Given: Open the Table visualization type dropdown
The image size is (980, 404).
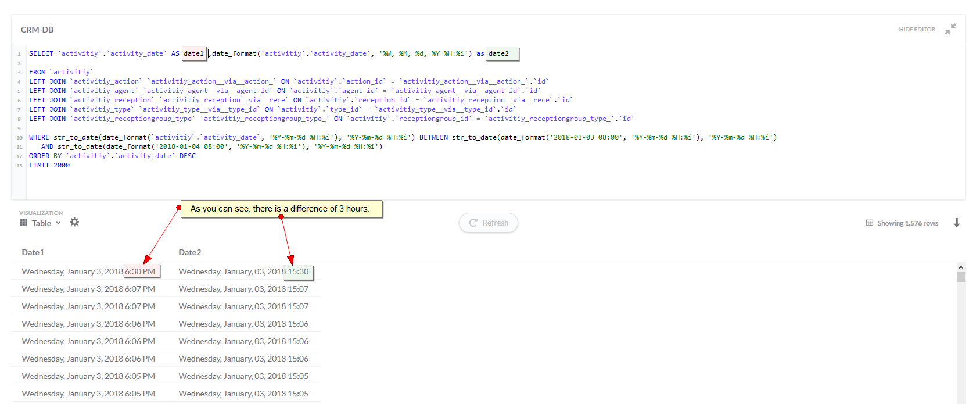Looking at the screenshot, I should pyautogui.click(x=41, y=223).
